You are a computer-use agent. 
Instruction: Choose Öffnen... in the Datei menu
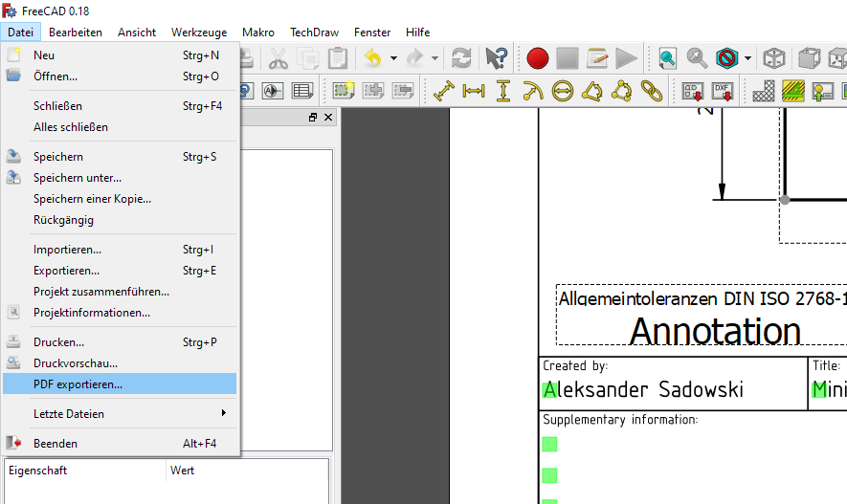click(120, 77)
